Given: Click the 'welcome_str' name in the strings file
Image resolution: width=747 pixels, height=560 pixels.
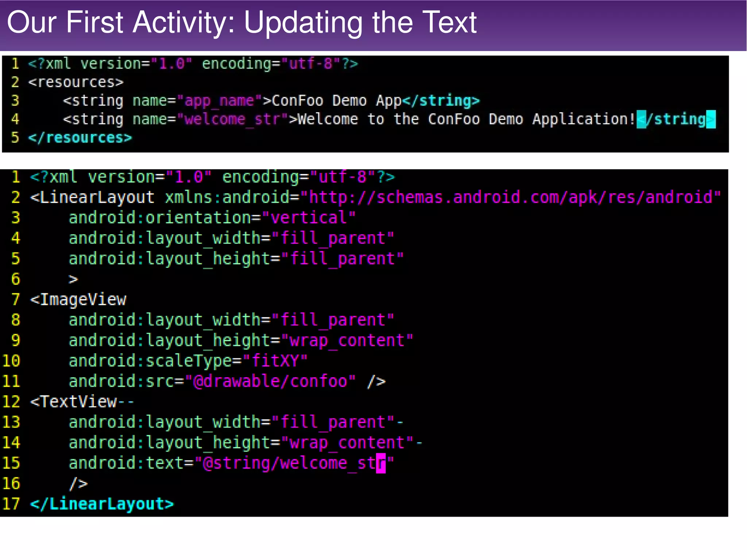Looking at the screenshot, I should tap(232, 119).
